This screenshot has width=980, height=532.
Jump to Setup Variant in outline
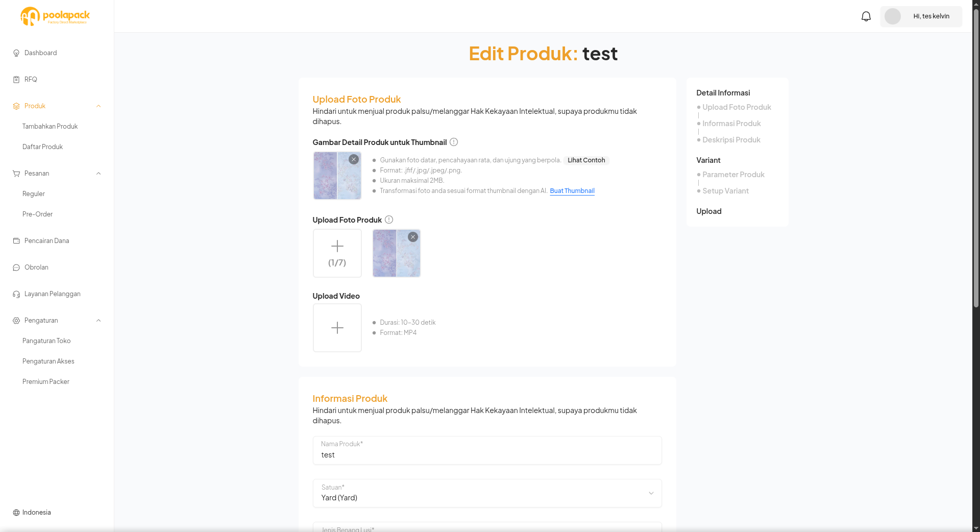click(725, 191)
